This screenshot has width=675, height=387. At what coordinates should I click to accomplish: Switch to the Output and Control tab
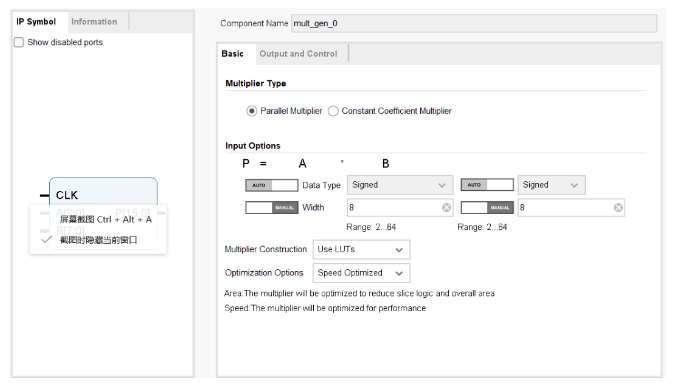[298, 54]
